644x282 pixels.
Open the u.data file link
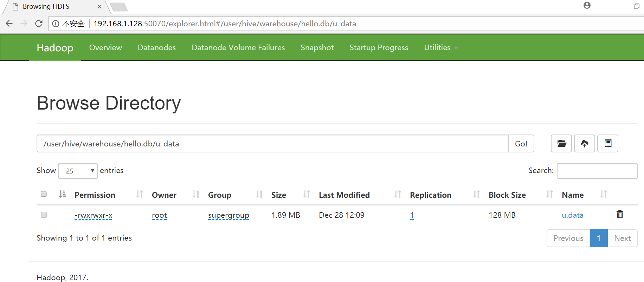(572, 215)
